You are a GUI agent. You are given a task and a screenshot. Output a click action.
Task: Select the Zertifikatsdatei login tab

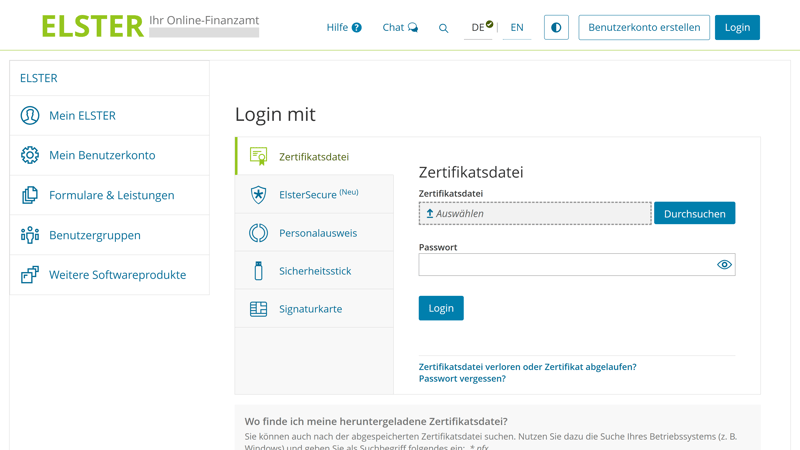tap(315, 156)
